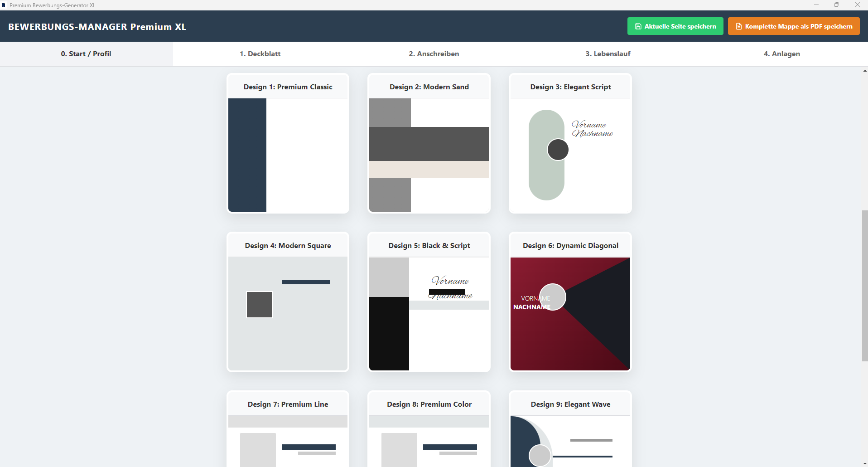Screen dimensions: 868x467
Task: Pick the Design 6: Dynamic Diagonal template
Action: click(570, 302)
